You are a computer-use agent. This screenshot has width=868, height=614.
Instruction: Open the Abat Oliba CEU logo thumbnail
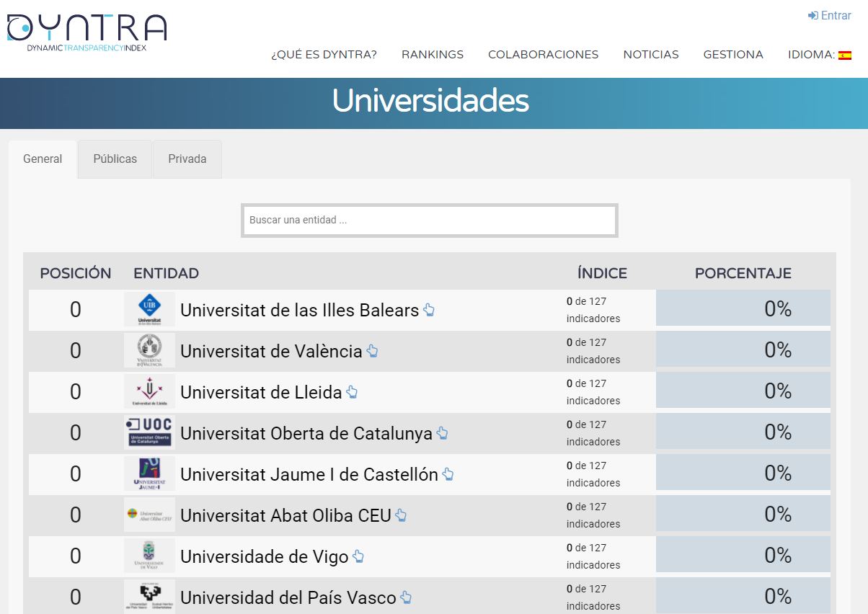[149, 515]
